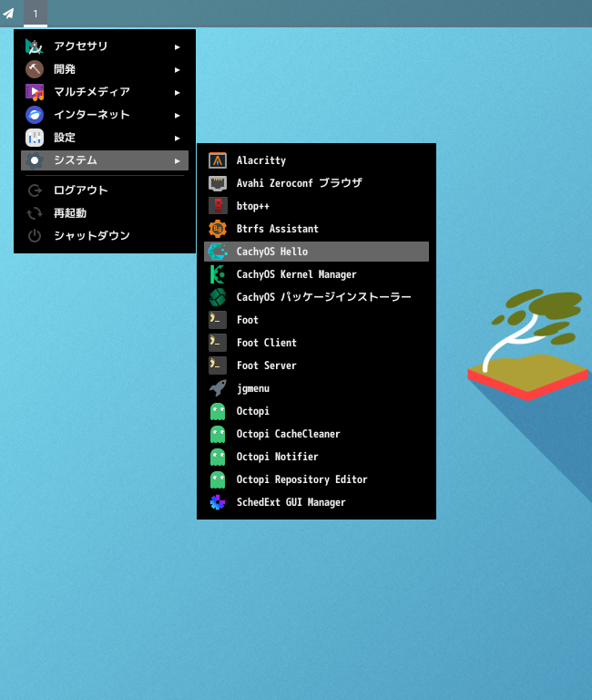This screenshot has width=592, height=700.
Task: Click the Octopi Notifier ghost icon
Action: [218, 457]
